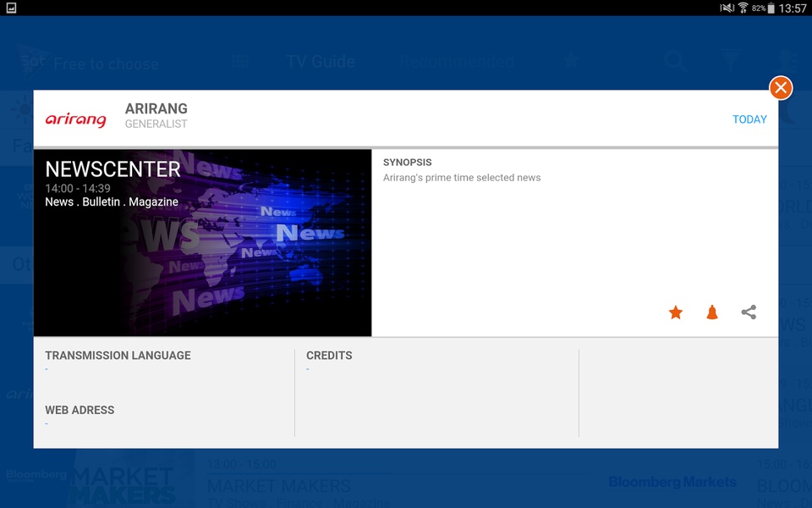Check the Wi-Fi status icon

coord(743,8)
